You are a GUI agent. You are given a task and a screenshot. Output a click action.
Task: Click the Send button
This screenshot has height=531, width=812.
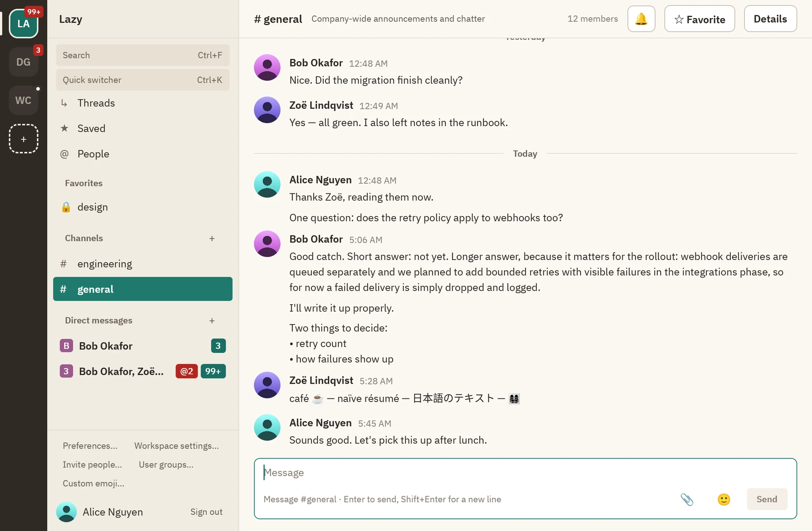[767, 499]
